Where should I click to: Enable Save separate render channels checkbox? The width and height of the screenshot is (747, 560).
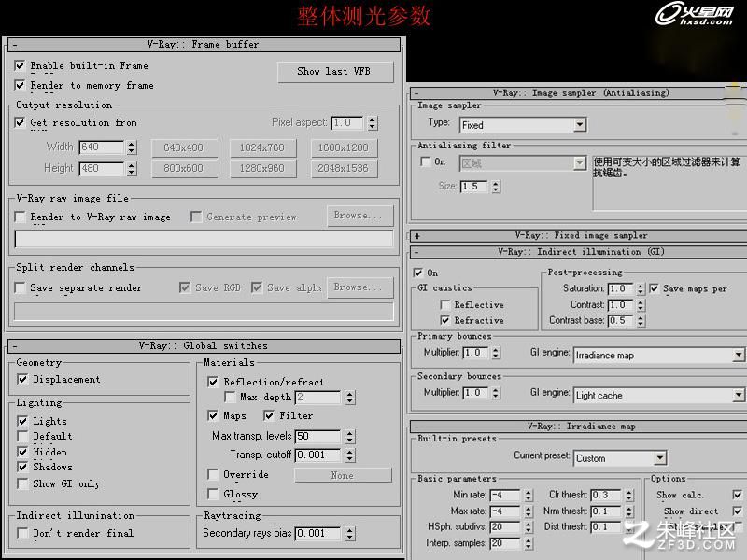pos(20,287)
